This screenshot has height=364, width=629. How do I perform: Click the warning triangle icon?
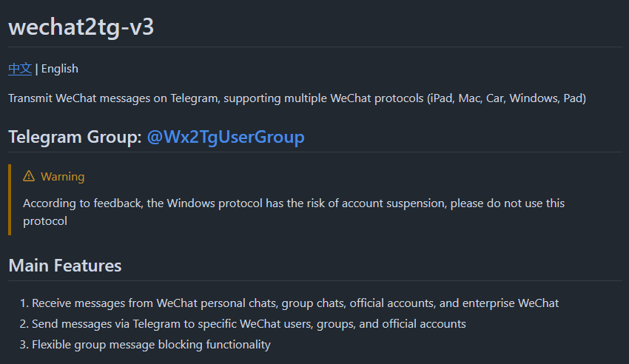(29, 176)
